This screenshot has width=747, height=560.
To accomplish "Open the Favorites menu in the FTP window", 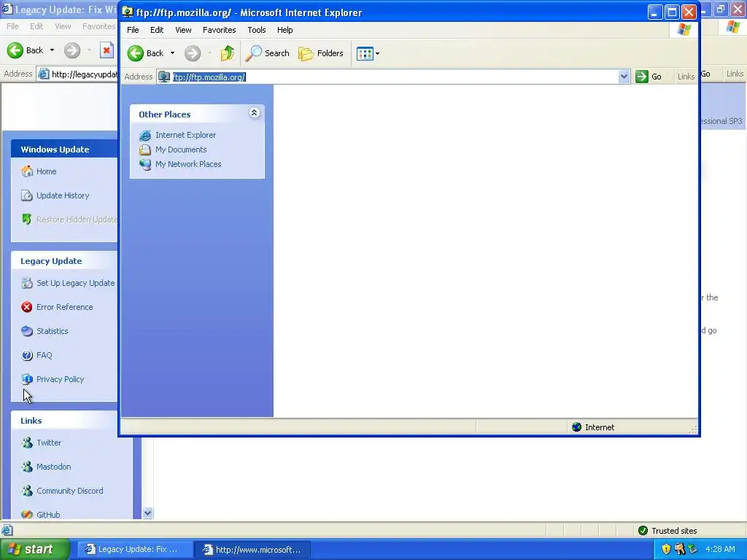I will point(219,30).
